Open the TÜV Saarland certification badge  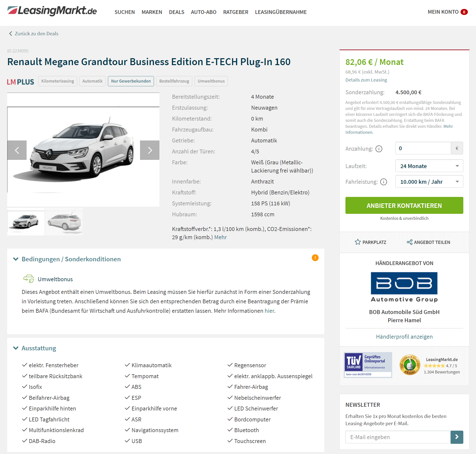(x=368, y=365)
